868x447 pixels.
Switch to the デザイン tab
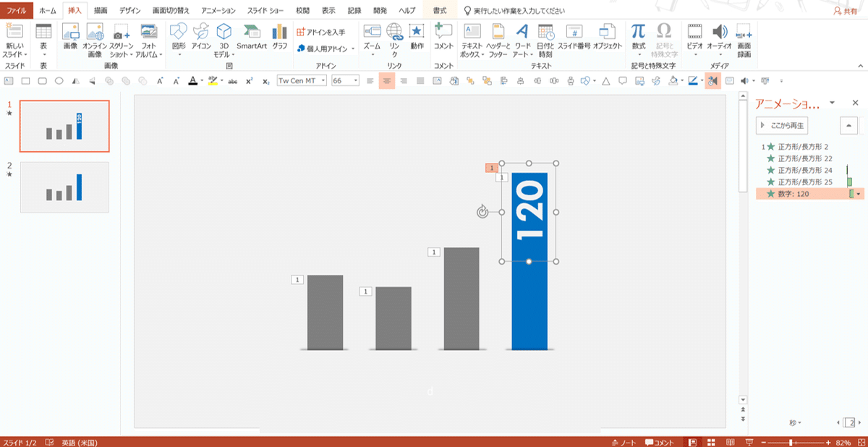coord(130,11)
